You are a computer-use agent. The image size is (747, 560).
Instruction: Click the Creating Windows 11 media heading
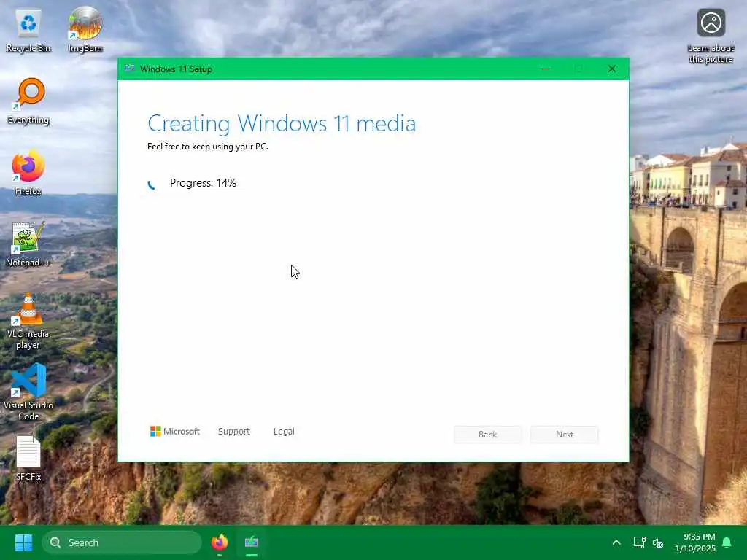[x=282, y=123]
